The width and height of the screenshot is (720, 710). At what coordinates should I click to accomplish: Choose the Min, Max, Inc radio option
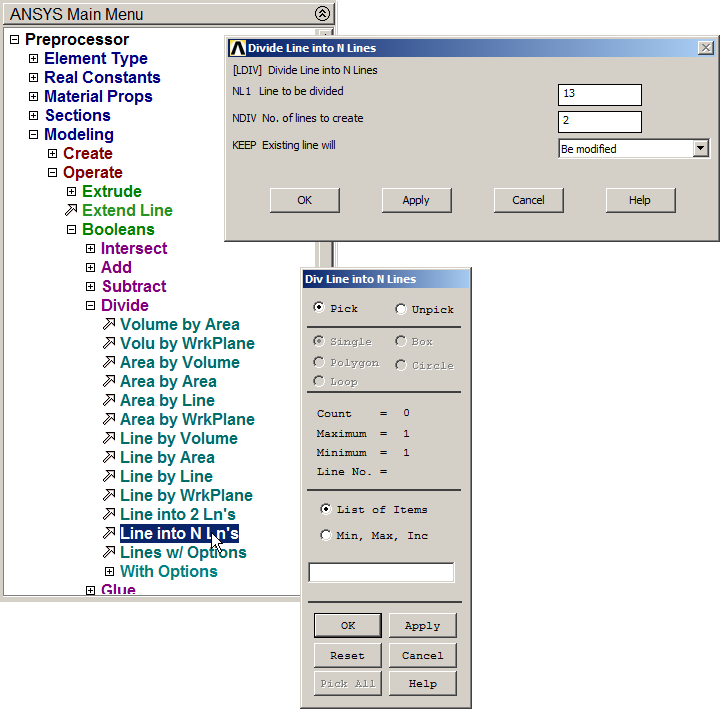(x=326, y=536)
